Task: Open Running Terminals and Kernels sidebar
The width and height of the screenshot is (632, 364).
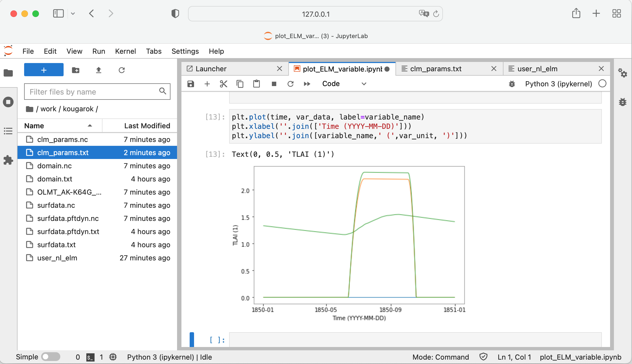Action: pyautogui.click(x=8, y=102)
